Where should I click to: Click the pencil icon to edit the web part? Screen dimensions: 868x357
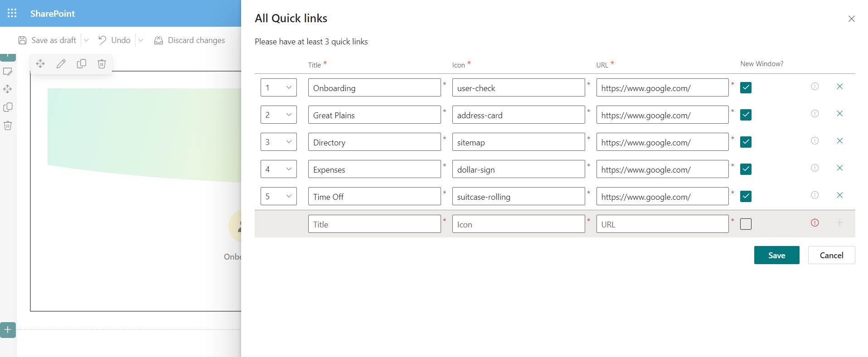point(61,63)
